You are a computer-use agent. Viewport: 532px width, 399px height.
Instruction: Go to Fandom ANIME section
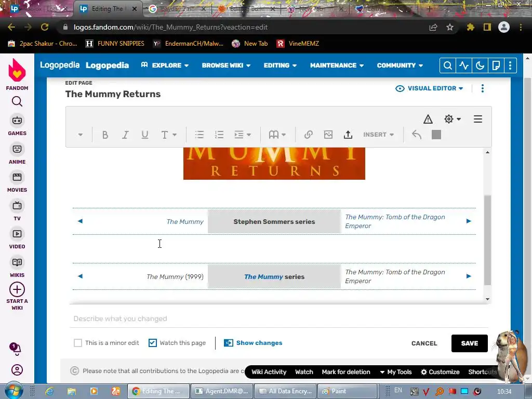point(17,154)
